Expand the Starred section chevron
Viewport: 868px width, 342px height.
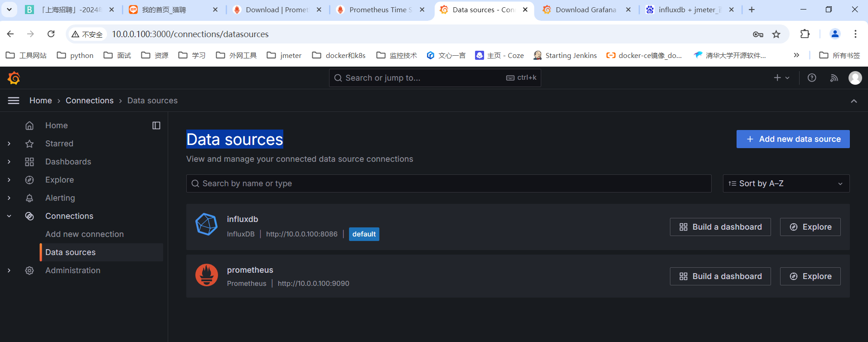[x=9, y=144]
